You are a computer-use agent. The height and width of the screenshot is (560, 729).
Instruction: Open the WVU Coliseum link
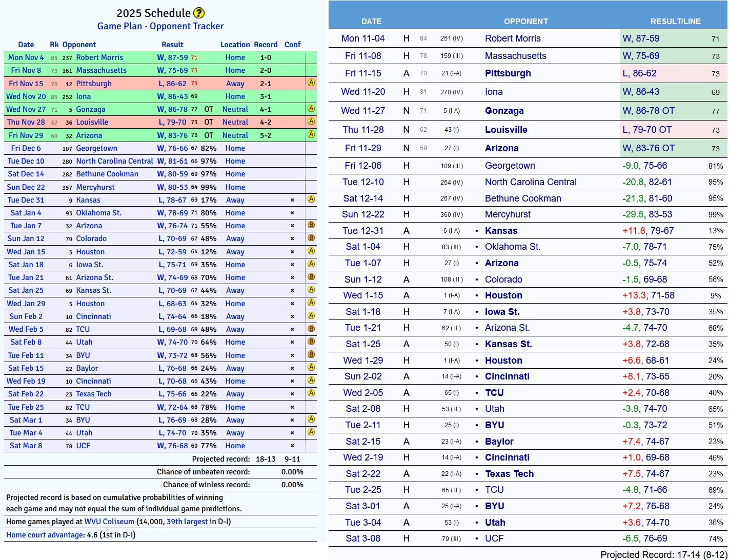[x=109, y=522]
